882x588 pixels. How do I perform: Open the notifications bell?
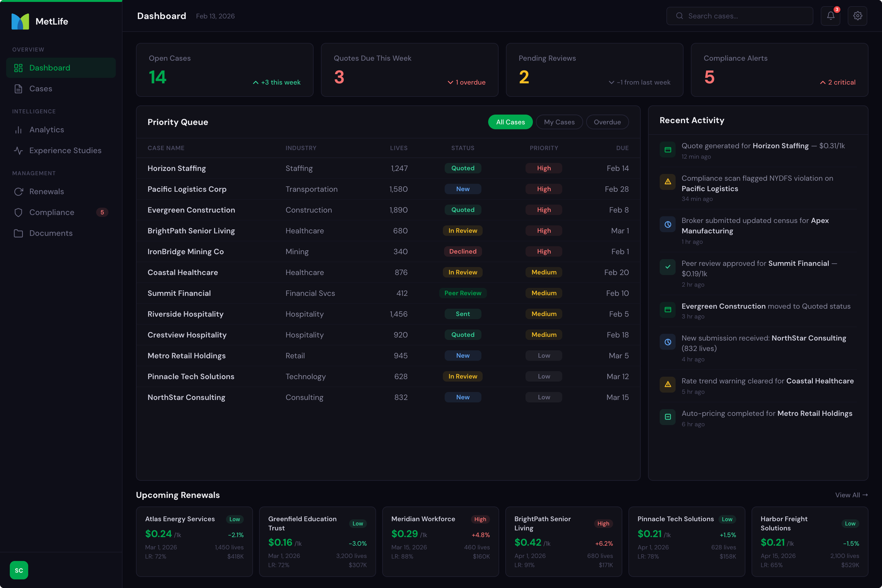pos(830,16)
